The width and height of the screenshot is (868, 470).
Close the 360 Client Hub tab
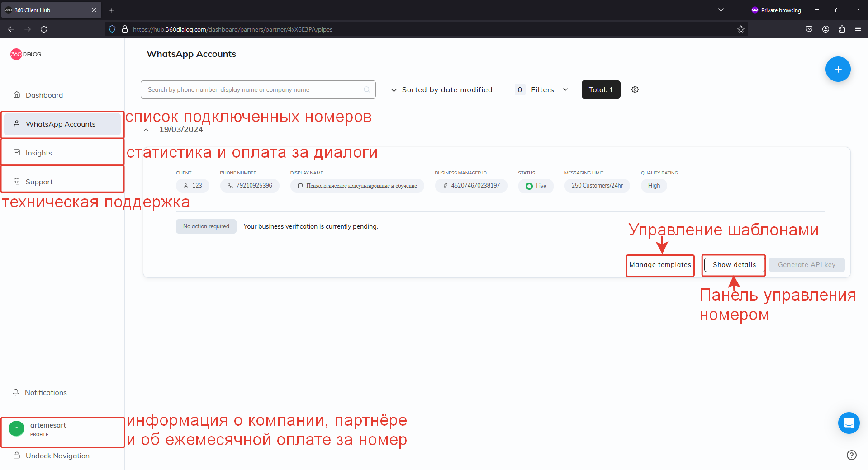click(x=94, y=10)
